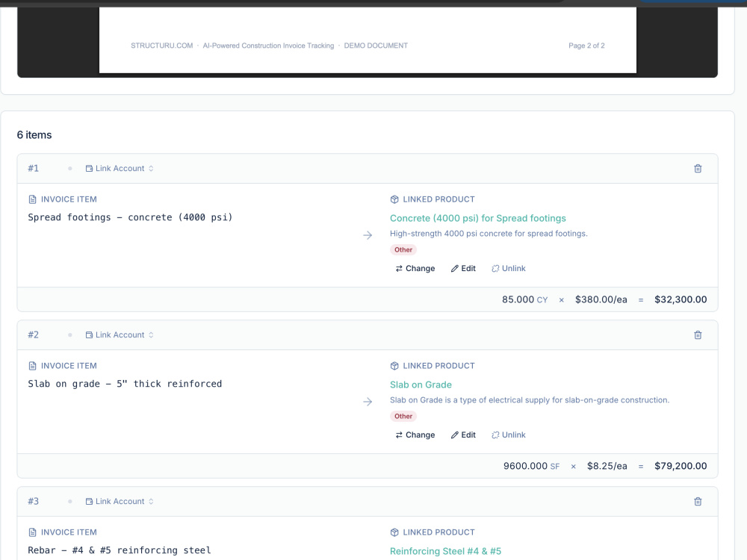Click the document icon beside item #1 INVOICE ITEM
This screenshot has height=560, width=747.
pos(32,199)
